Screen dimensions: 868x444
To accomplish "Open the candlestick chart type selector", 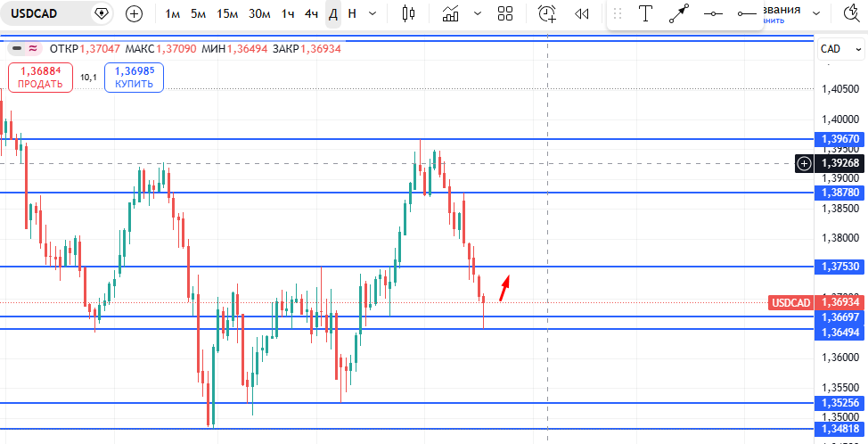I will [408, 14].
